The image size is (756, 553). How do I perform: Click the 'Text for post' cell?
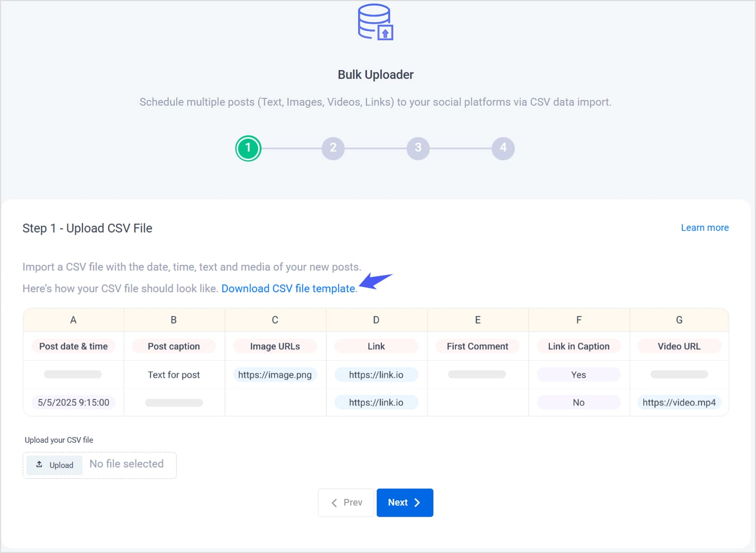pyautogui.click(x=174, y=375)
